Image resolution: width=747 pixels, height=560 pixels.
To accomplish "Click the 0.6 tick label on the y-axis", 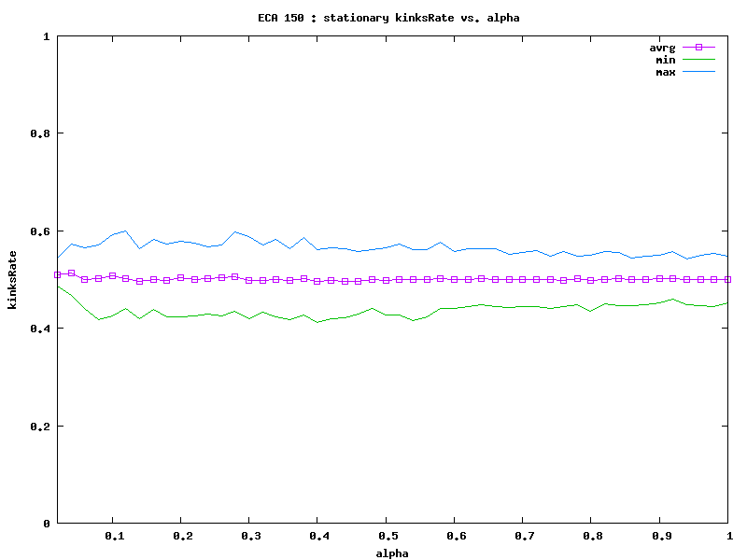I will click(x=39, y=231).
